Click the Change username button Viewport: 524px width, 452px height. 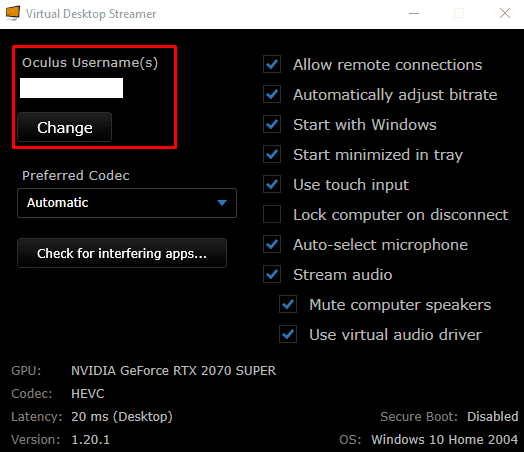[64, 127]
